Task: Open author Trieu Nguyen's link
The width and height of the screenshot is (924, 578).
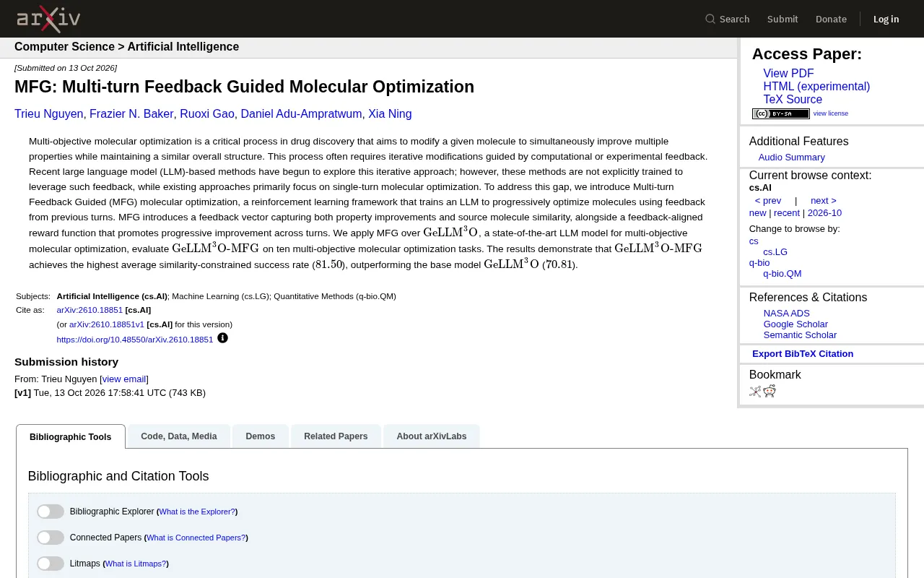Action: [x=49, y=114]
